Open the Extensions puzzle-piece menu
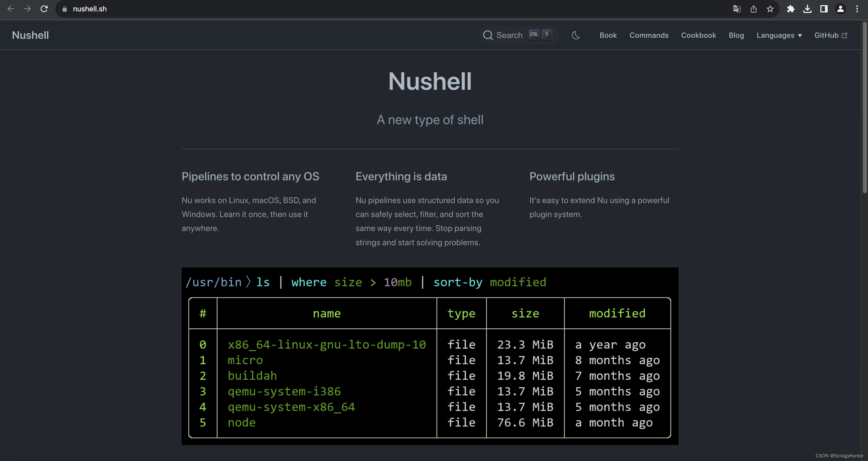 point(791,9)
